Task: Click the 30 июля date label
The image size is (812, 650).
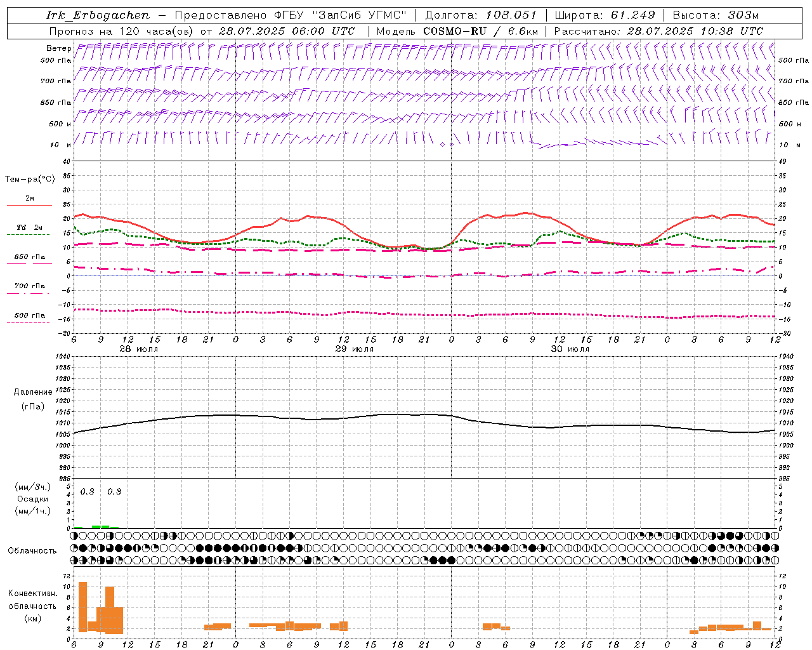Action: [570, 349]
